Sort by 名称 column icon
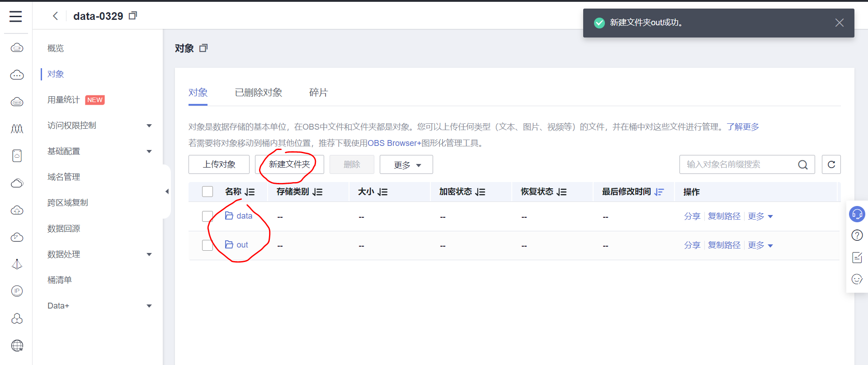This screenshot has width=868, height=365. point(250,192)
